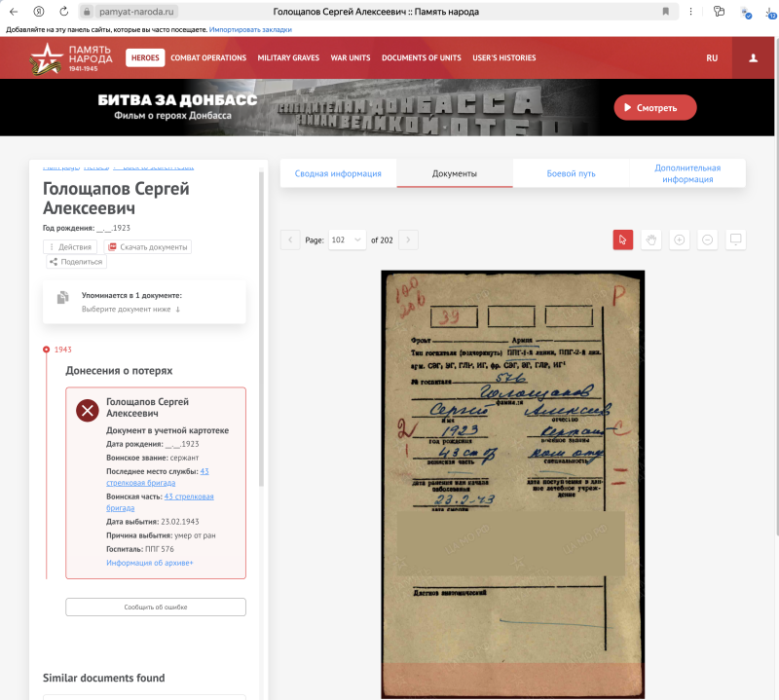Go to the previous document page

(290, 239)
